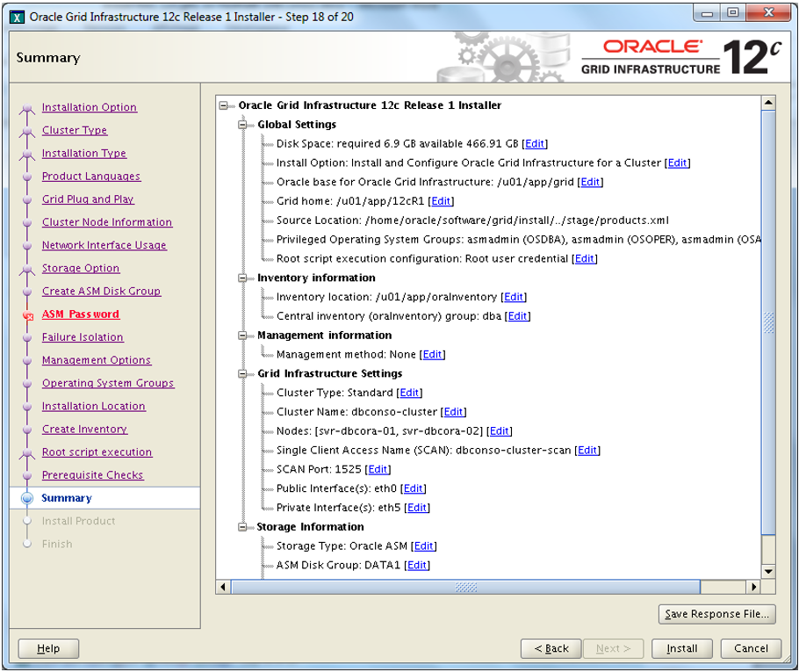Viewport: 799px width, 672px height.
Task: Go back with the Back button
Action: pos(551,648)
